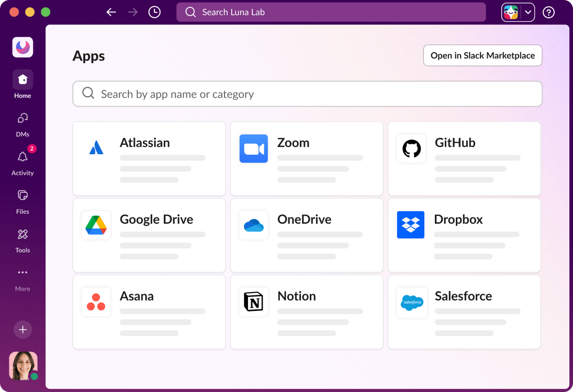Click the plus create button

coord(23,330)
